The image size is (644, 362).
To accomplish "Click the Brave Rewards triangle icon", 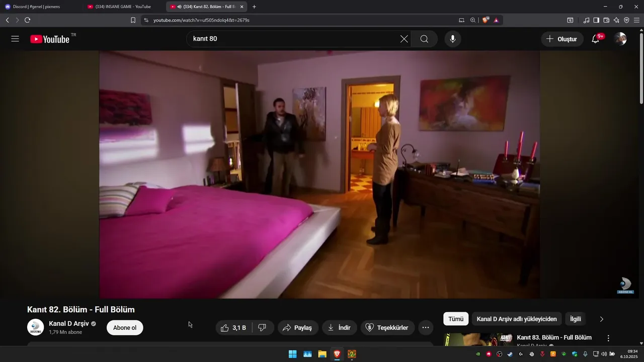I will point(496,20).
